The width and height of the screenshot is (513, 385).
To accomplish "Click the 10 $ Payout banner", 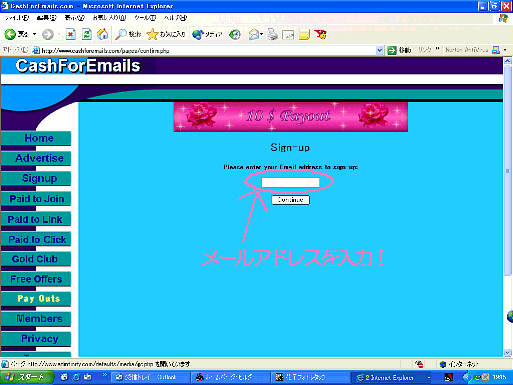I will tap(291, 117).
